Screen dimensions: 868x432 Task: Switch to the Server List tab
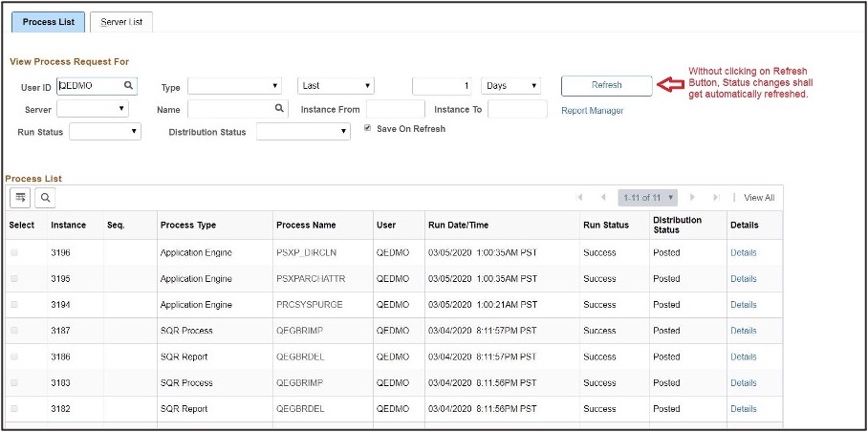click(121, 22)
